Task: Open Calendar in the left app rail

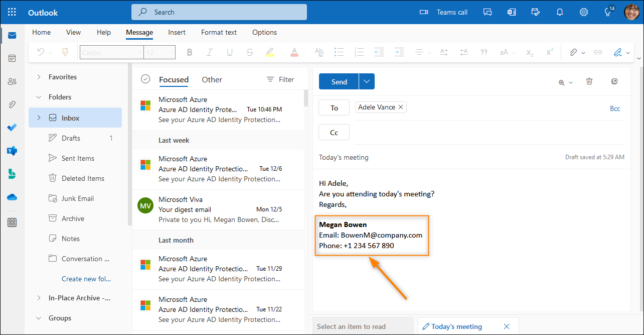Action: [12, 58]
